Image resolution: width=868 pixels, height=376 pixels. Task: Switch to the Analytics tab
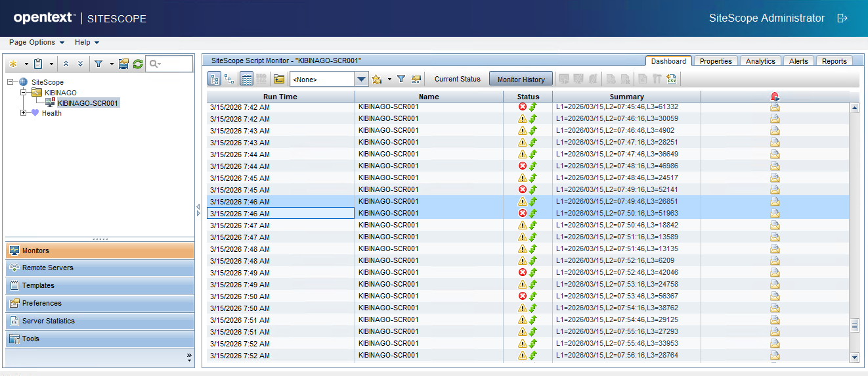point(760,61)
